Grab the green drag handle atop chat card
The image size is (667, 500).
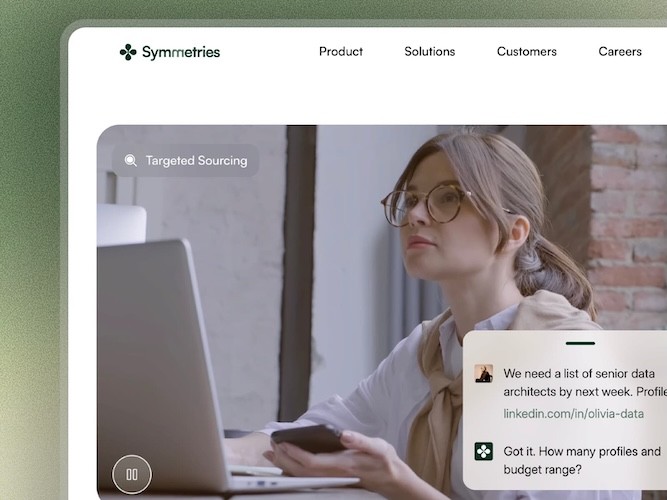point(580,343)
